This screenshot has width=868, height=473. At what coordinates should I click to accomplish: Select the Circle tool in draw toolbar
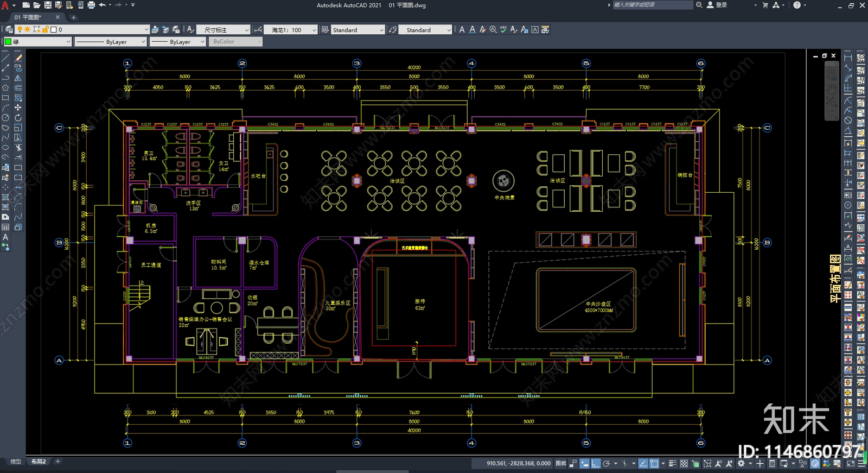click(5, 118)
